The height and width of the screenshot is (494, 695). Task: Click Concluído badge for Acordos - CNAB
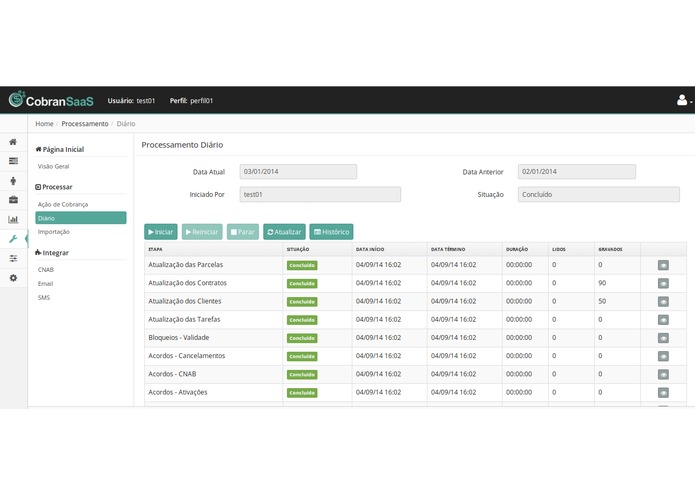[x=302, y=374]
